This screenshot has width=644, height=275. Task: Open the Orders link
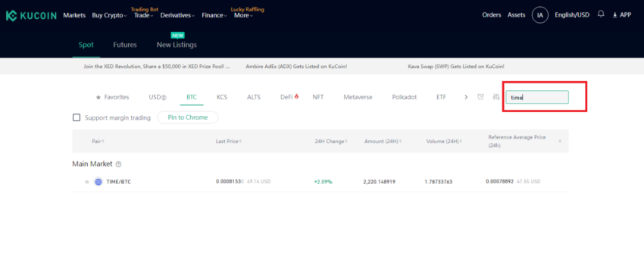[492, 15]
